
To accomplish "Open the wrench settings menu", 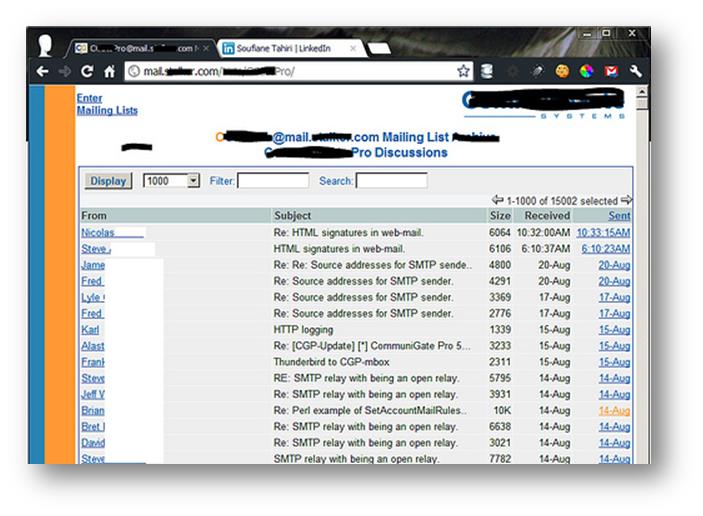I will point(635,71).
